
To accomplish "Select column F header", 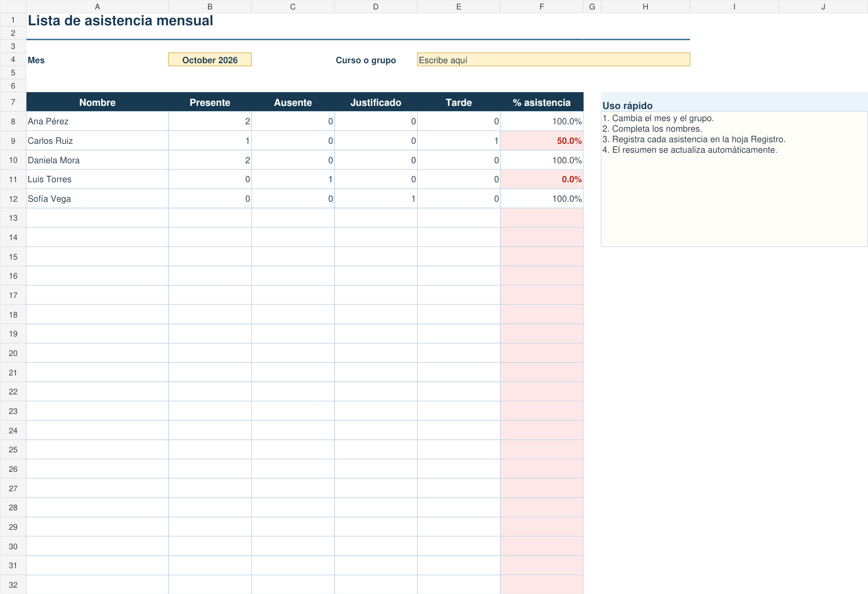I will pyautogui.click(x=541, y=6).
